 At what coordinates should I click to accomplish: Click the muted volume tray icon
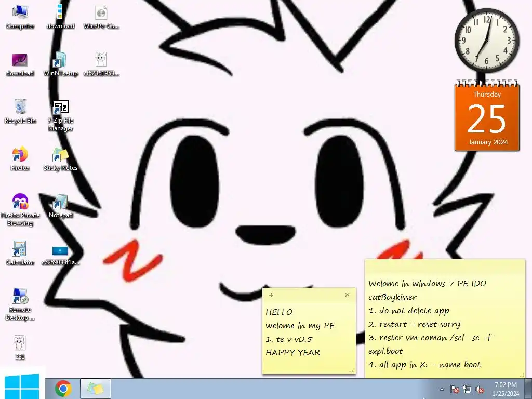point(480,389)
